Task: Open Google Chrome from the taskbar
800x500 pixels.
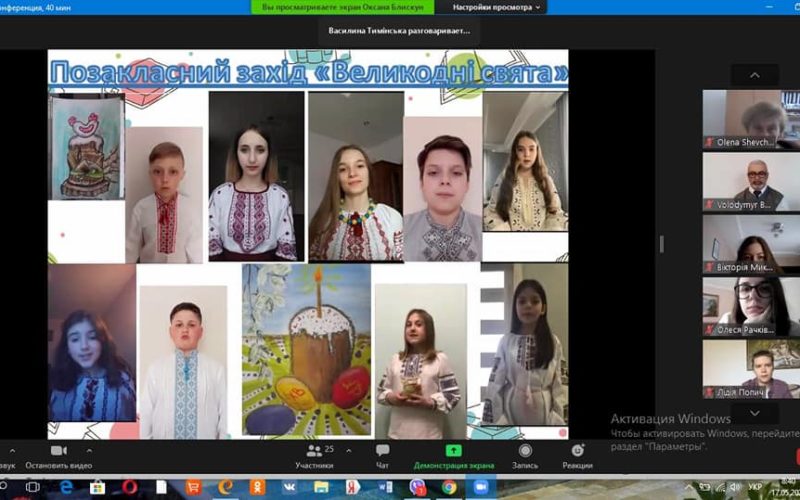Action: pos(449,487)
